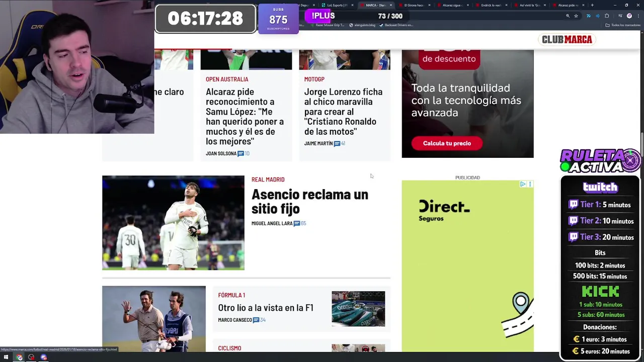Open a new browser tab
The image size is (644, 362).
(x=592, y=5)
